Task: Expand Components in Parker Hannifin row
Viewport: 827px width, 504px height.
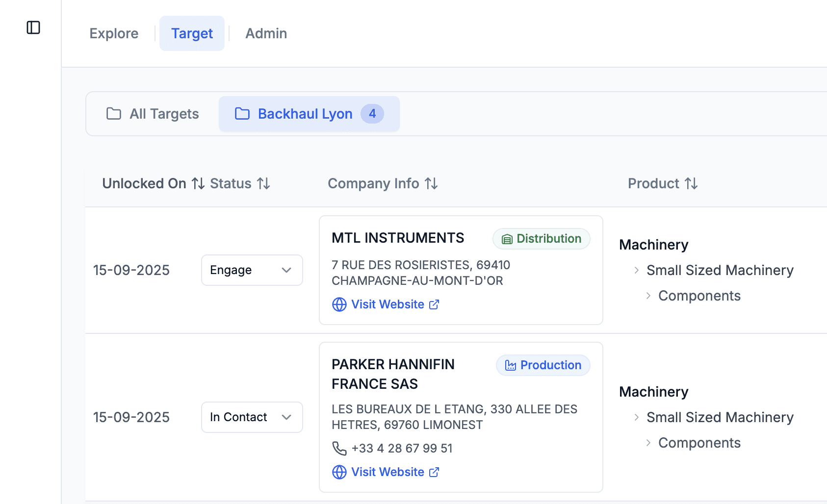Action: coord(648,443)
